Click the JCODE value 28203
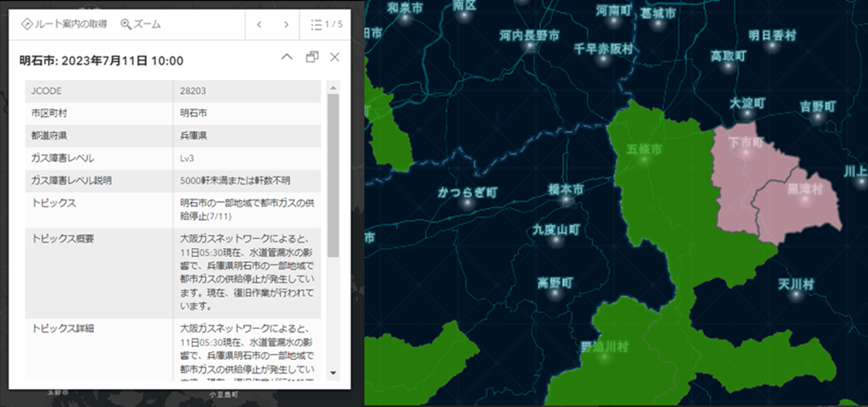This screenshot has width=868, height=407. pos(193,90)
